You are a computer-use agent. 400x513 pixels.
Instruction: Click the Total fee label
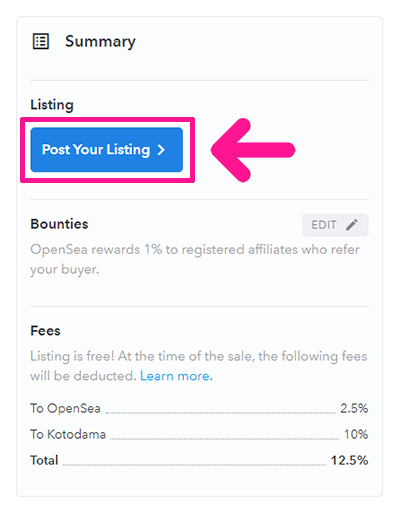tap(44, 460)
